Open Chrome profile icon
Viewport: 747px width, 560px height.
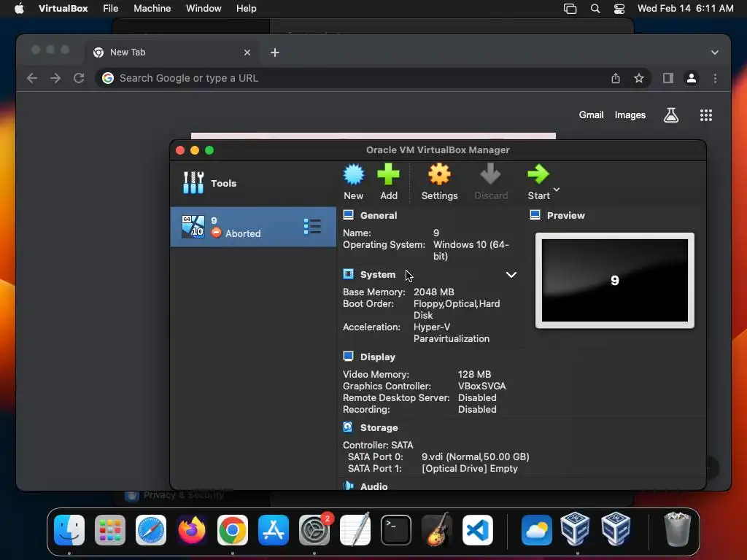point(692,78)
